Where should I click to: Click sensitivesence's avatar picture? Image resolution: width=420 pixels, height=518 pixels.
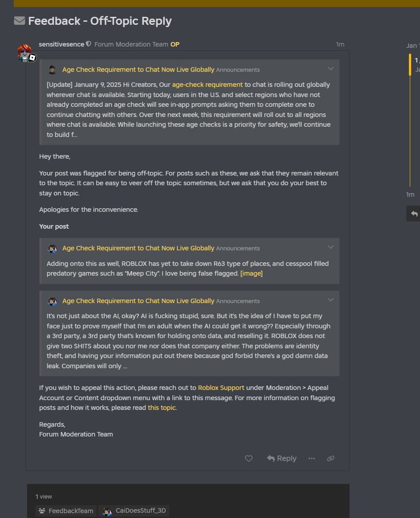tap(25, 52)
